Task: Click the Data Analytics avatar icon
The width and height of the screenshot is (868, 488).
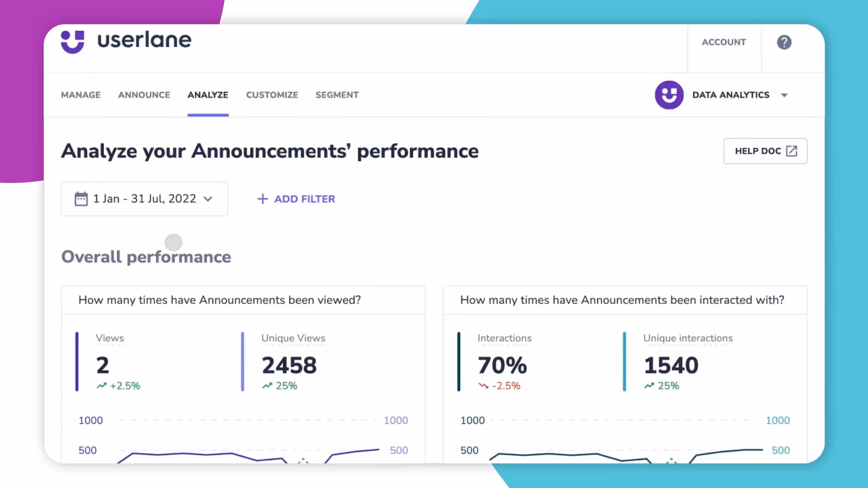Action: tap(669, 95)
